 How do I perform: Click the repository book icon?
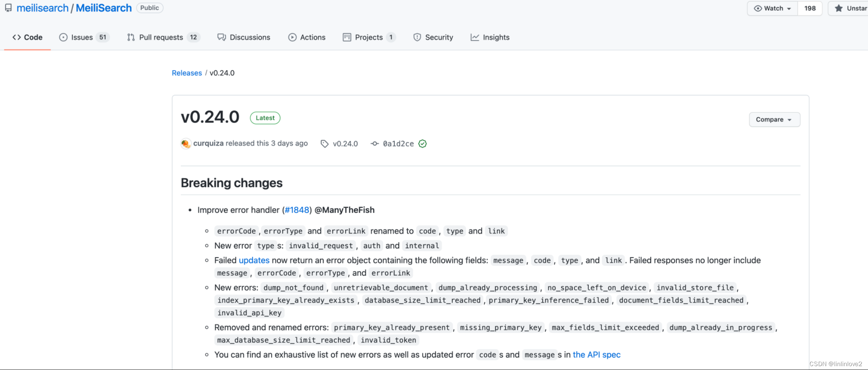[x=8, y=8]
